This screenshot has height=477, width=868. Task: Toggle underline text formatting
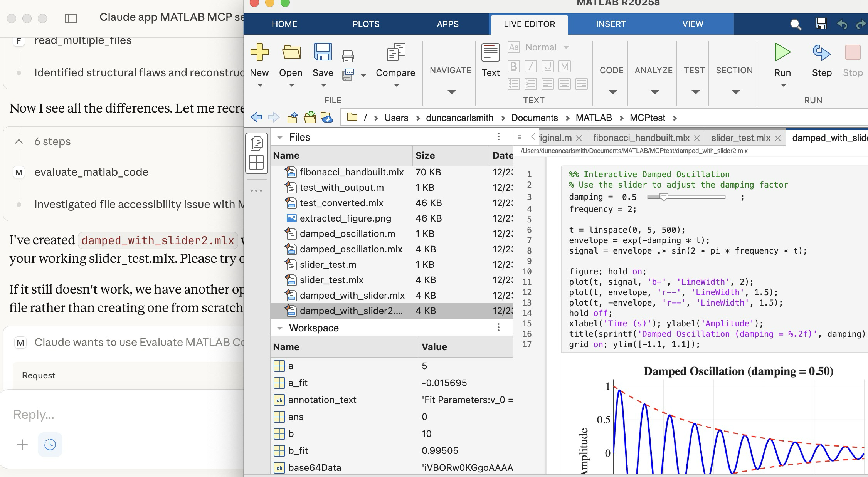pyautogui.click(x=547, y=66)
